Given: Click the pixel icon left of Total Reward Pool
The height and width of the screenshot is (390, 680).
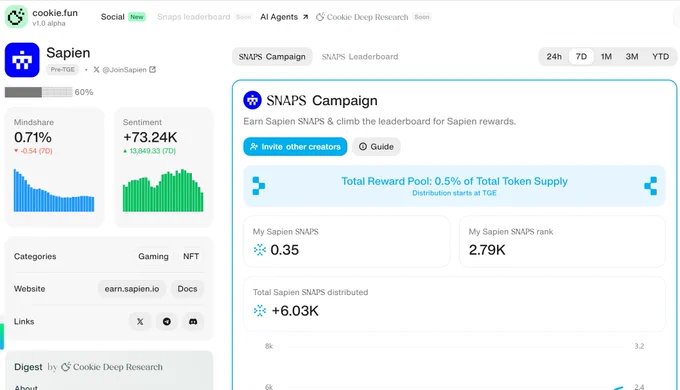Looking at the screenshot, I should pos(258,186).
